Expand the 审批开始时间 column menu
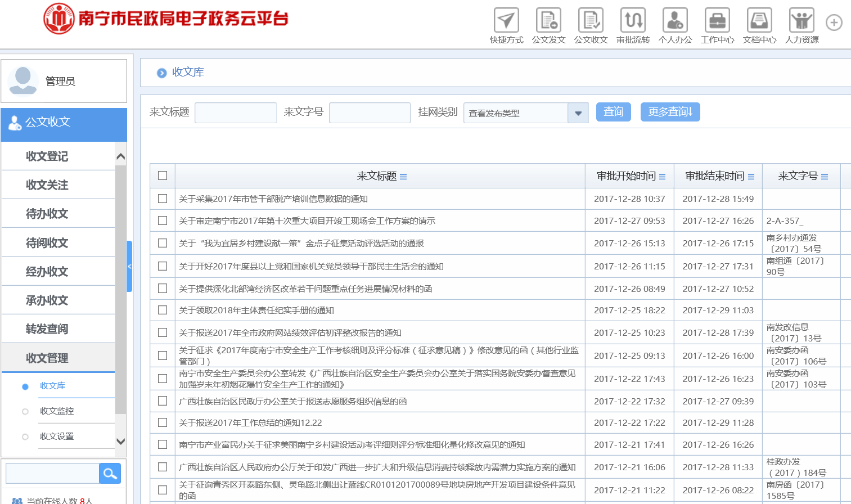 662,177
